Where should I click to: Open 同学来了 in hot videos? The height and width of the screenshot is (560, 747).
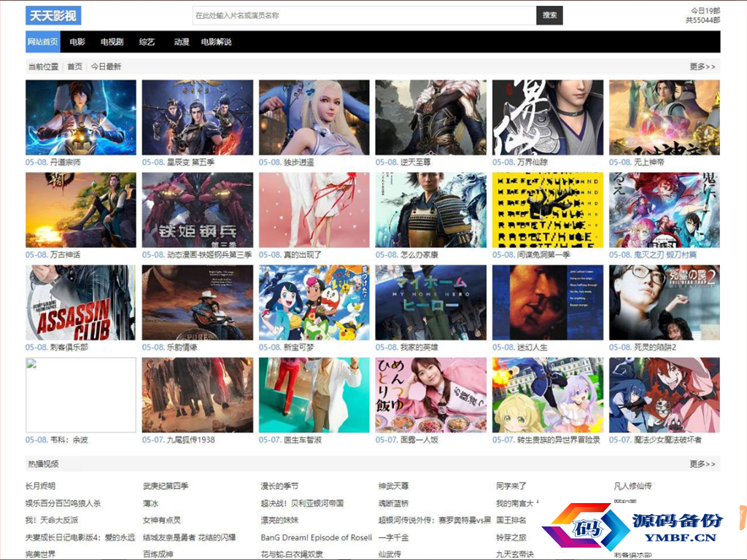click(x=511, y=486)
